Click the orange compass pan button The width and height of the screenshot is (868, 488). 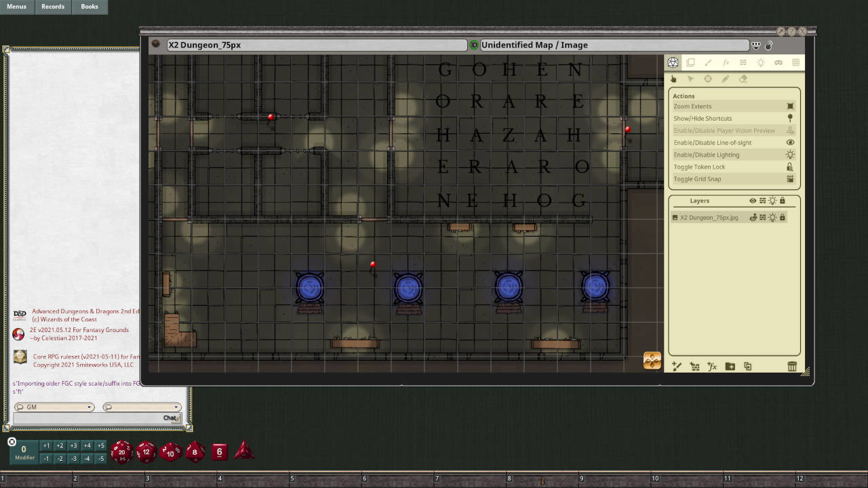tap(652, 361)
